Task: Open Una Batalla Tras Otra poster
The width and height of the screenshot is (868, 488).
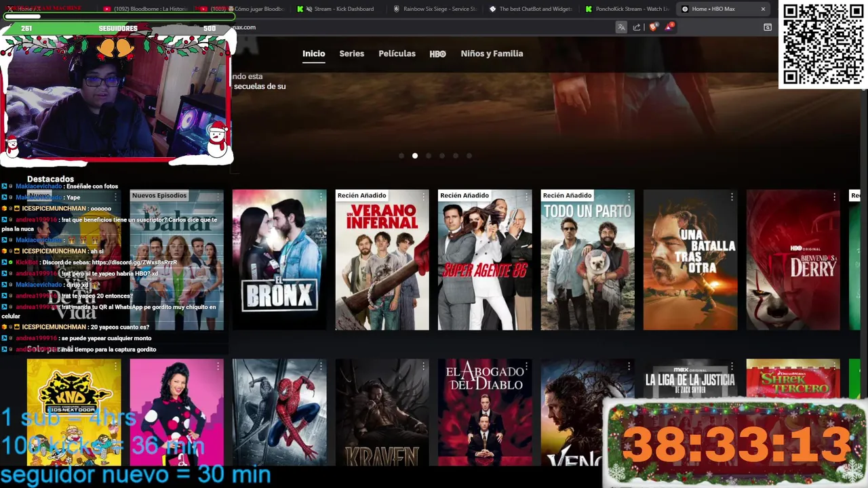Action: 690,260
